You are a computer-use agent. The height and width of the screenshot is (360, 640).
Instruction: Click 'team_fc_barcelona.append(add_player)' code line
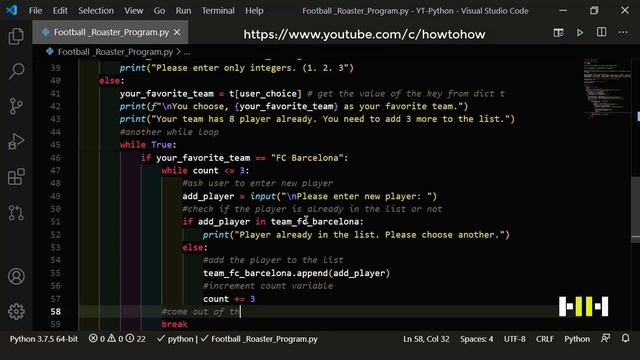(x=296, y=273)
